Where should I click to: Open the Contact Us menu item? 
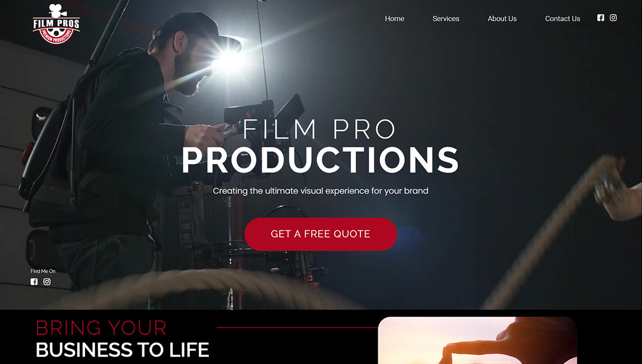(x=563, y=18)
